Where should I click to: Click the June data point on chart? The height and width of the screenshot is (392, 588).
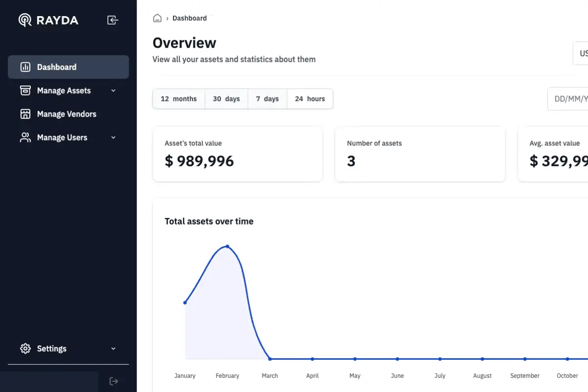[397, 359]
